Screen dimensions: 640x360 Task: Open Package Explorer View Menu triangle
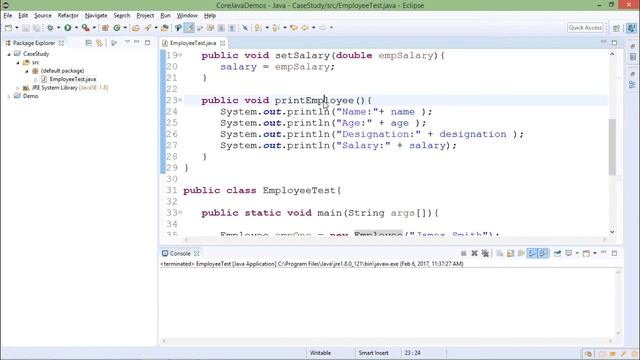pyautogui.click(x=127, y=42)
